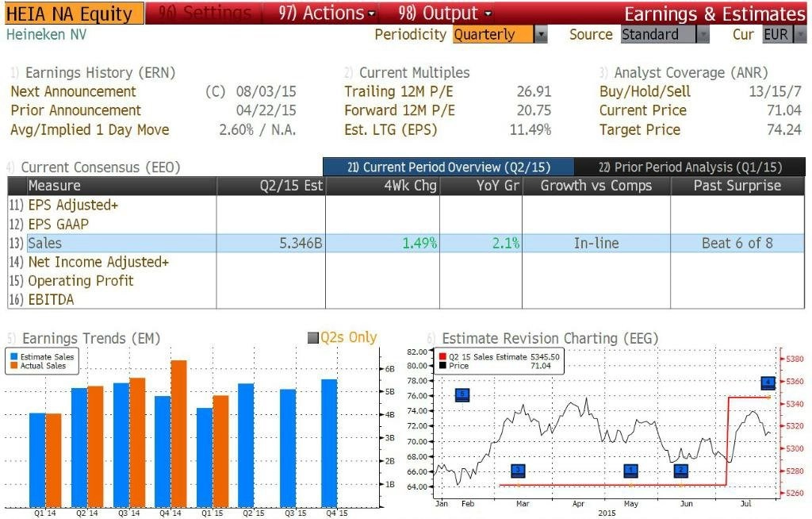The image size is (812, 519).
Task: Click the Q4 15 blue estimate sales bar
Action: point(329,444)
